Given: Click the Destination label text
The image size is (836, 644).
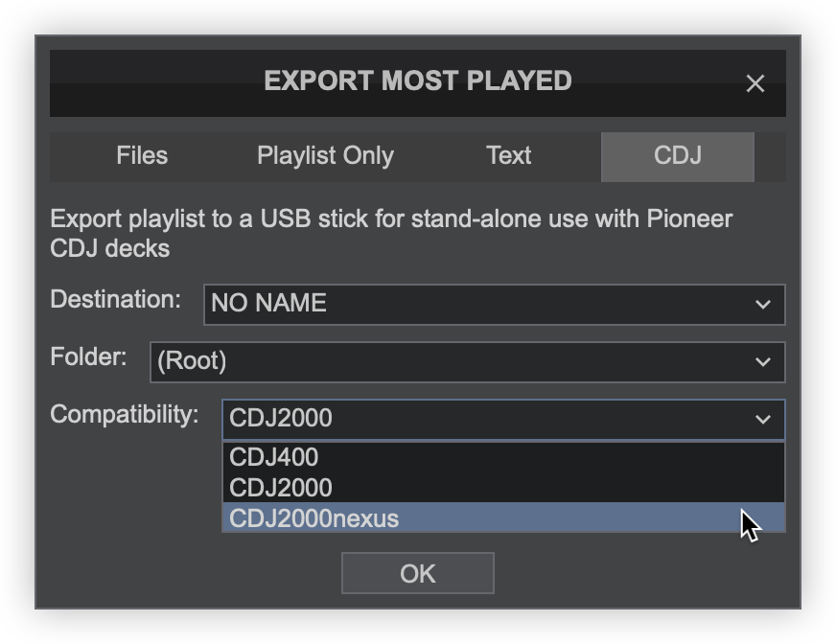Looking at the screenshot, I should click(x=115, y=300).
